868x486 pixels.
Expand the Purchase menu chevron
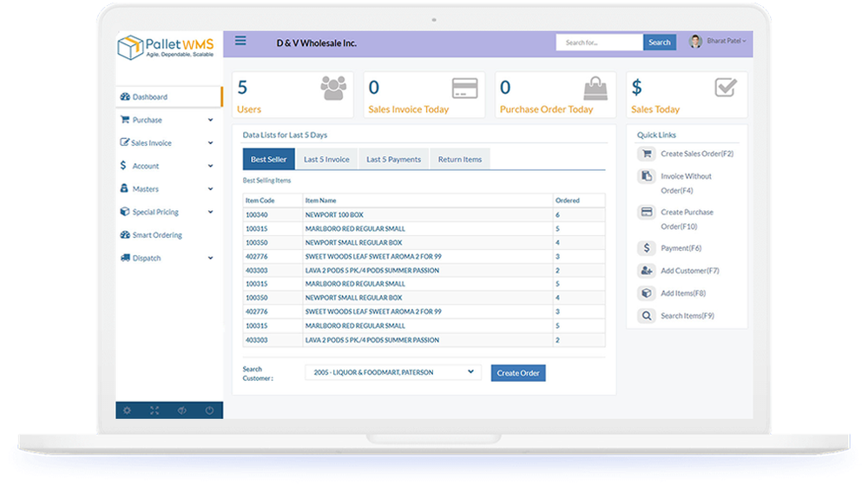point(210,120)
